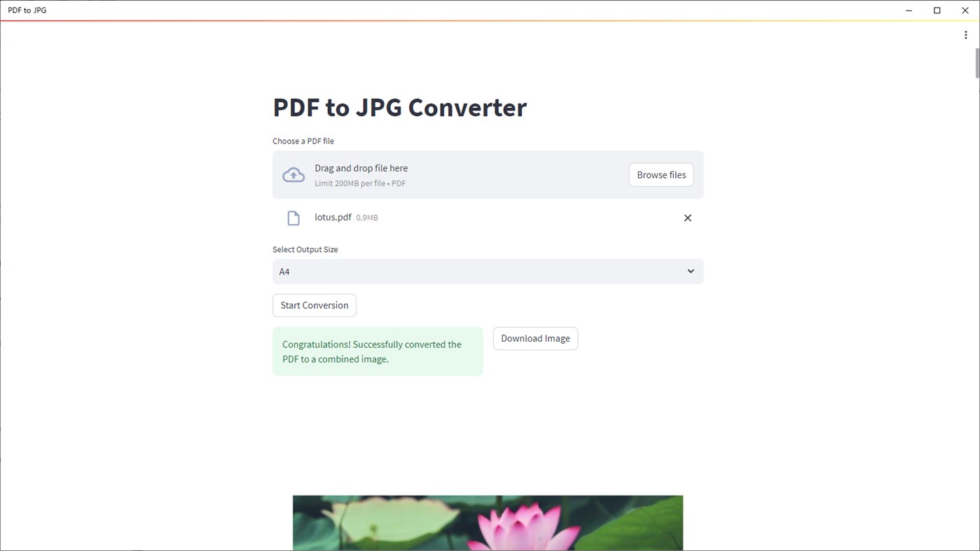This screenshot has height=551, width=980.
Task: Click the cloud upload icon
Action: tap(293, 174)
